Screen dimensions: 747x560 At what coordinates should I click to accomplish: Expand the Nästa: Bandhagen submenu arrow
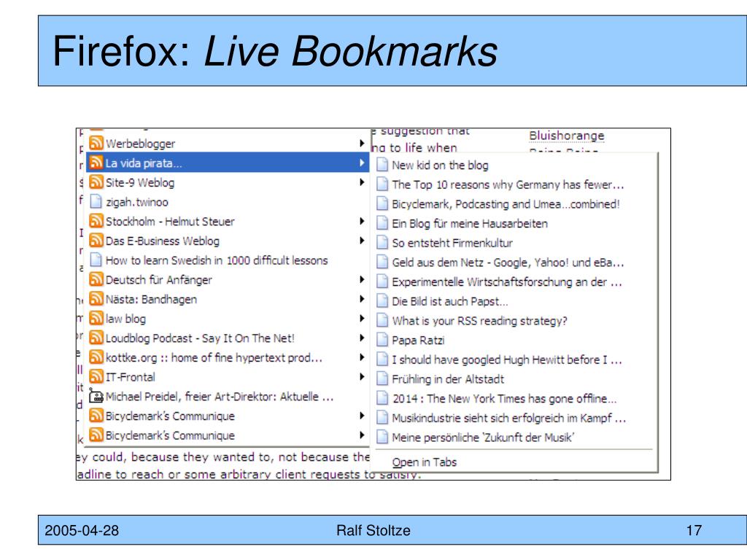tap(362, 299)
